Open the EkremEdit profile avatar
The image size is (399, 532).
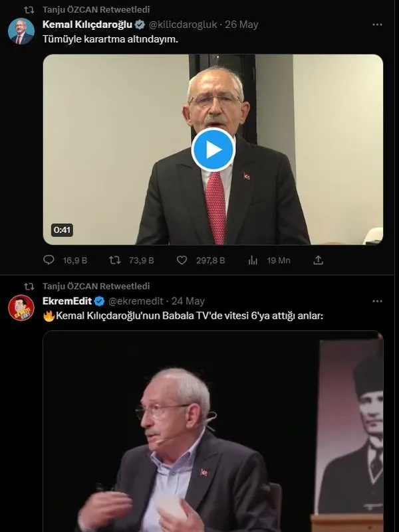pyautogui.click(x=21, y=308)
